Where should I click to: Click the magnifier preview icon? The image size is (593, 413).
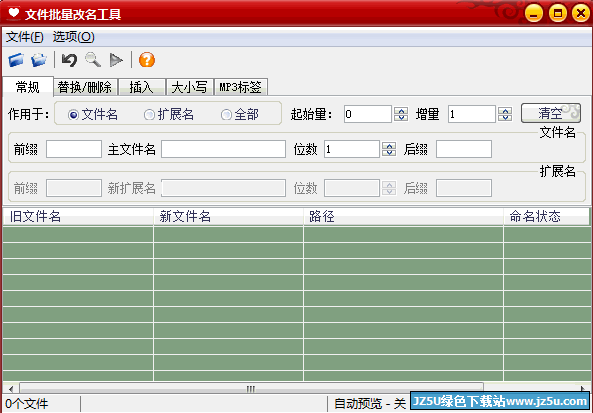coord(93,60)
